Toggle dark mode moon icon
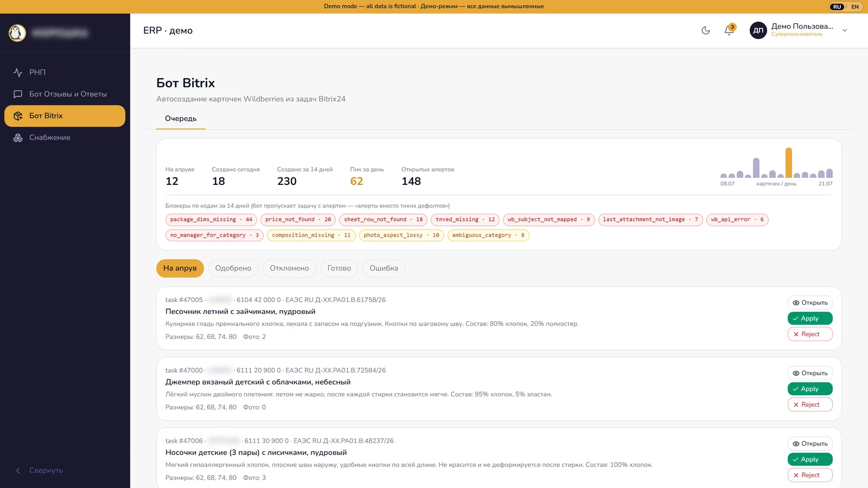 click(x=706, y=30)
